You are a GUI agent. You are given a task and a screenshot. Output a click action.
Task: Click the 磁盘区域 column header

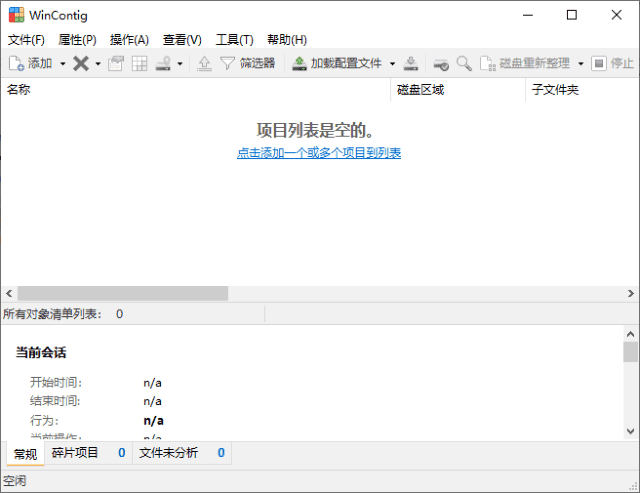(x=420, y=90)
